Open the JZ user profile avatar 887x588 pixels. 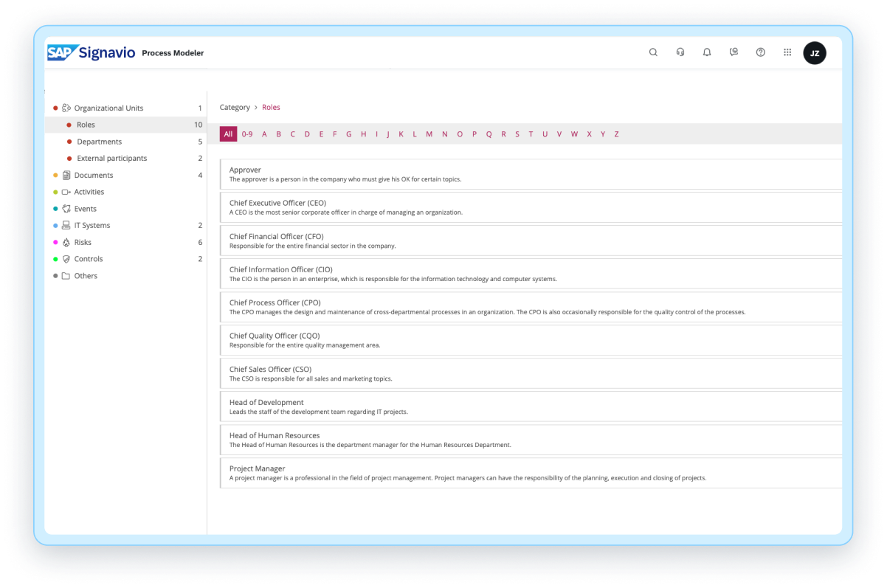point(815,53)
